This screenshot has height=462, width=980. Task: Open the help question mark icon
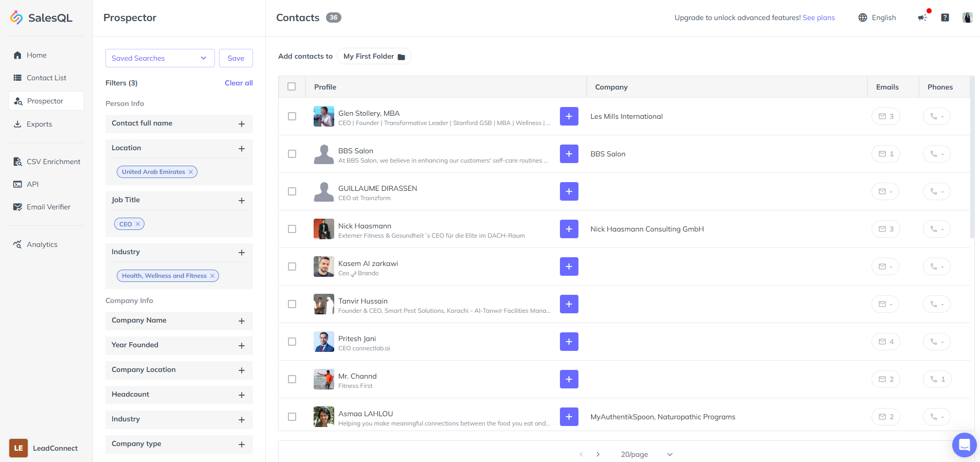coord(945,17)
